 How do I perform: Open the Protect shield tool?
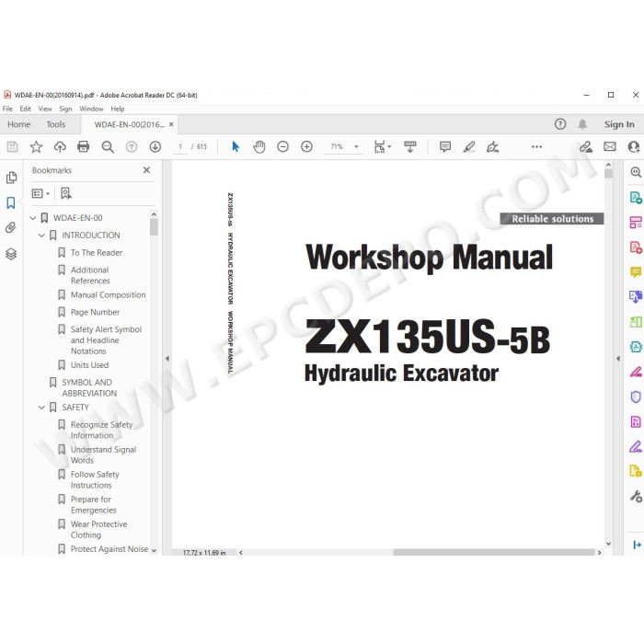(x=636, y=397)
